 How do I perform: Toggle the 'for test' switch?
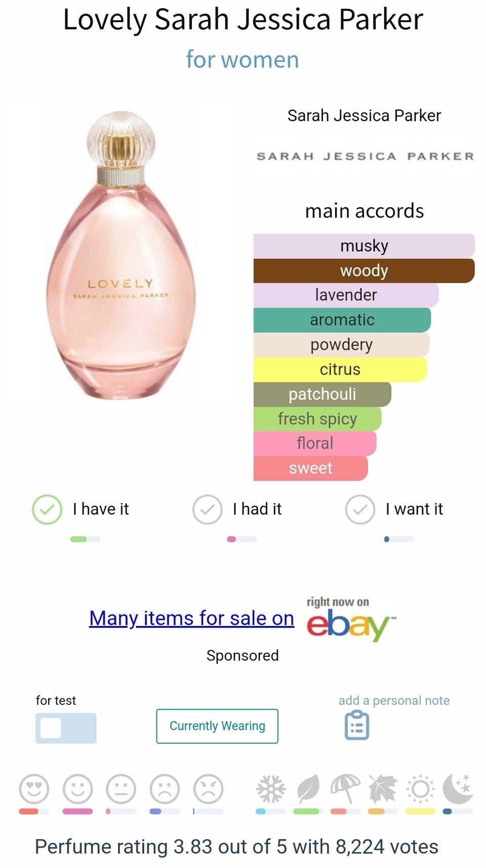point(66,728)
